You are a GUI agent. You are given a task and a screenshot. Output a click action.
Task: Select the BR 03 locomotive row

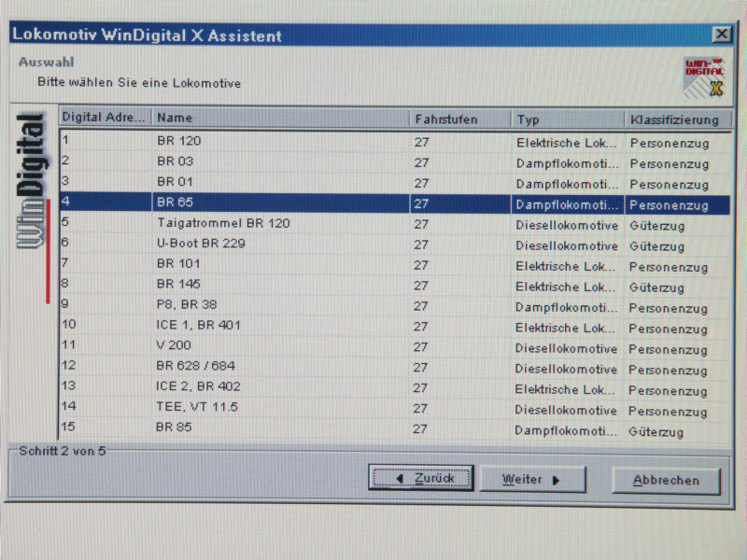(395, 162)
